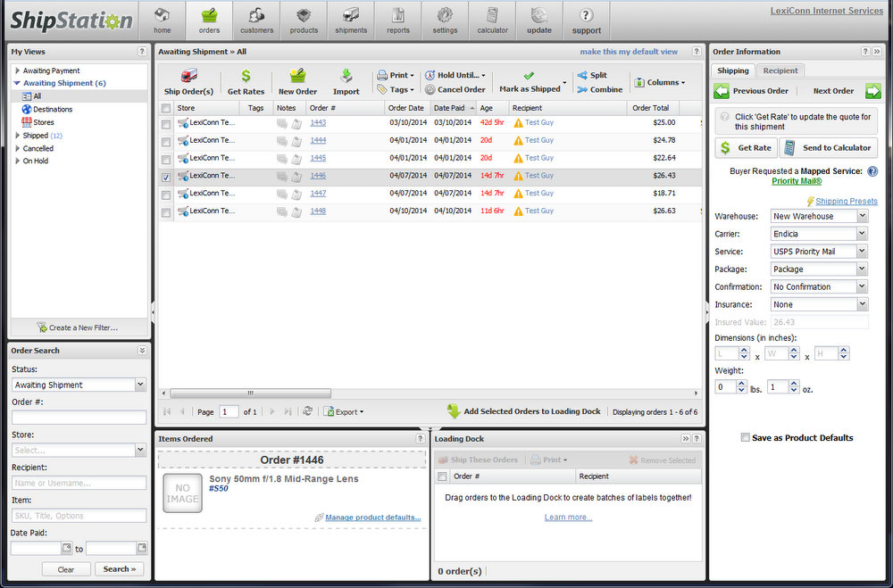Toggle the select-all orders checkbox in header

point(166,108)
